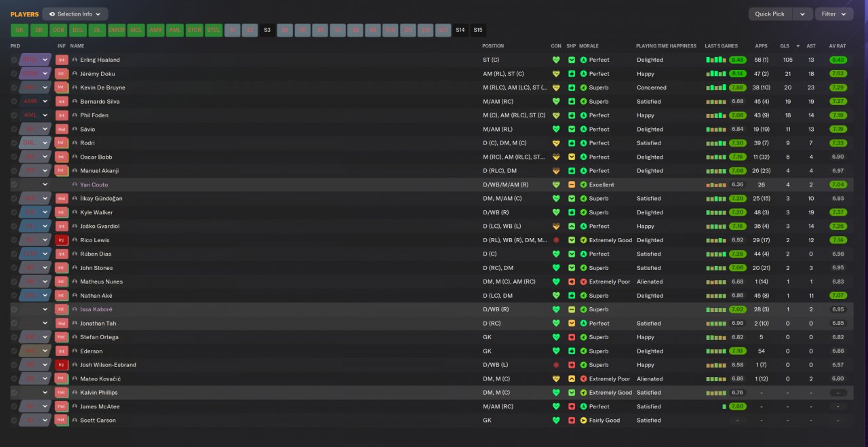Click Rico Lewis's Inj injury badge
Screen dimensions: 868x447
62,240
